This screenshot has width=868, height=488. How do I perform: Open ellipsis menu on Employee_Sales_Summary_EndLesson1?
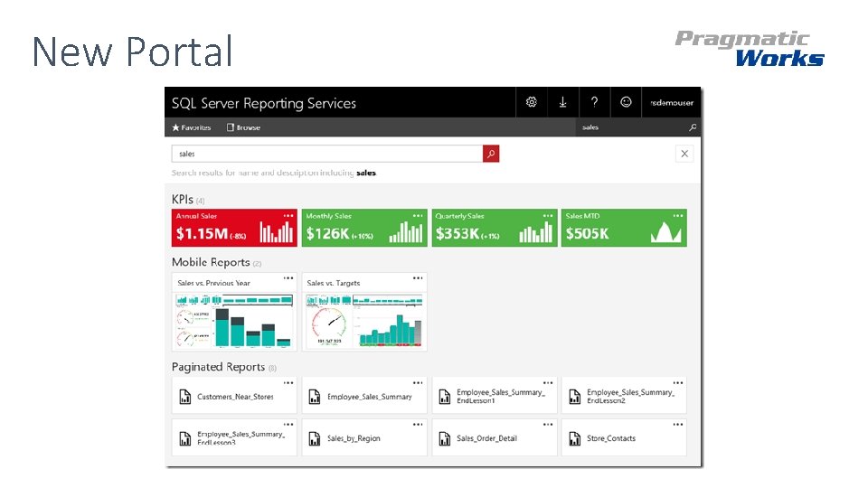tap(548, 383)
